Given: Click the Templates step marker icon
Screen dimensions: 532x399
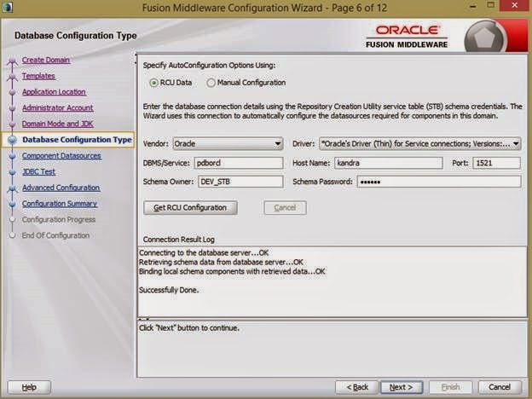Looking at the screenshot, I should coord(13,77).
